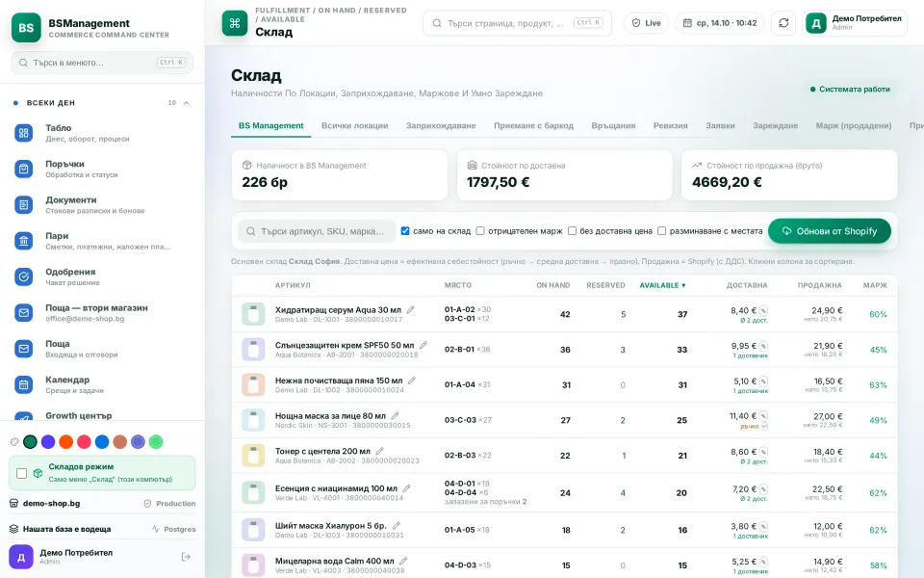The height and width of the screenshot is (578, 924).
Task: Edit the Хидратиращ серум Aqua 30 мл name
Action: (x=411, y=309)
